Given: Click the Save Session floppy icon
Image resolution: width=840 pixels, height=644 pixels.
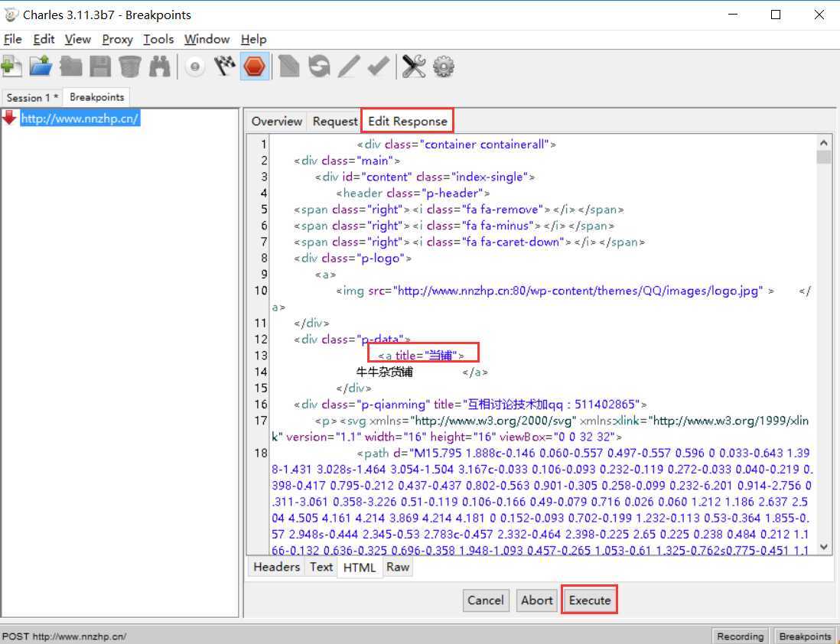Looking at the screenshot, I should pos(100,67).
